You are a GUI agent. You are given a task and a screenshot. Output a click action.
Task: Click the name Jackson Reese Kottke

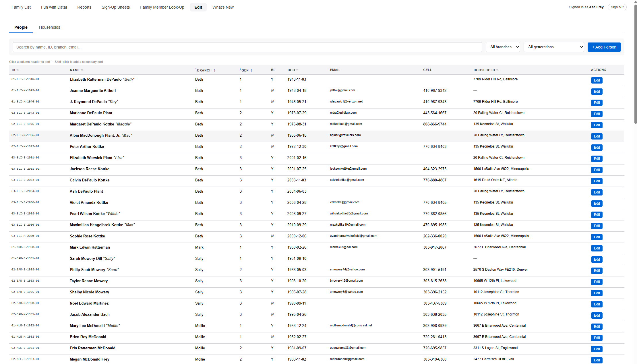pos(89,169)
